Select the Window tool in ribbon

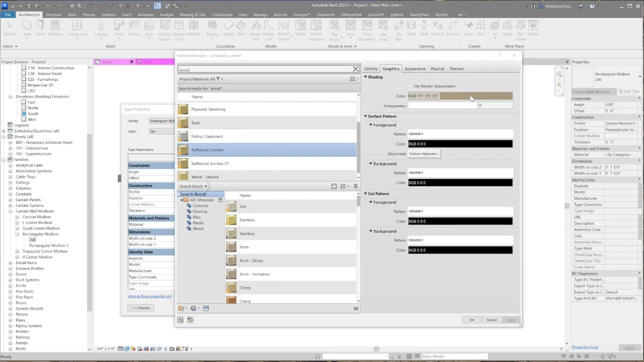(x=55, y=28)
